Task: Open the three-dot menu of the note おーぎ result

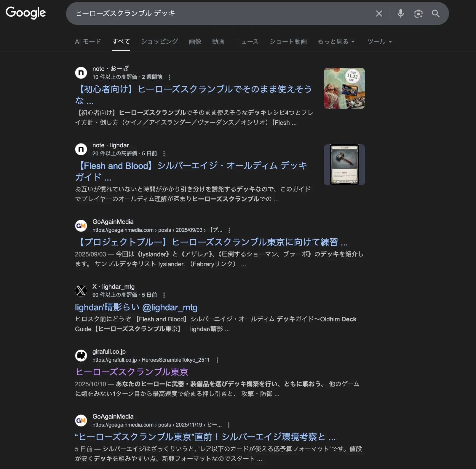Action: point(169,77)
